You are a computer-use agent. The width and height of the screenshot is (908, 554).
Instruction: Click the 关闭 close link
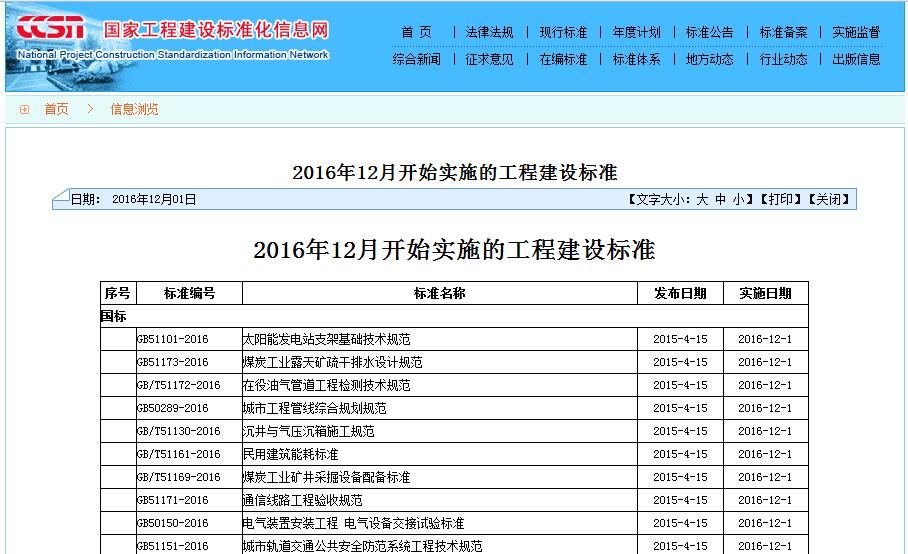coord(829,200)
